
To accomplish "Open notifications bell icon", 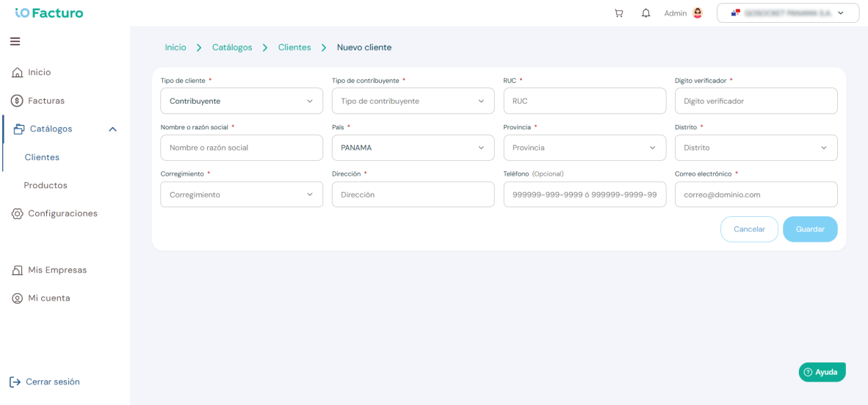I will tap(645, 13).
